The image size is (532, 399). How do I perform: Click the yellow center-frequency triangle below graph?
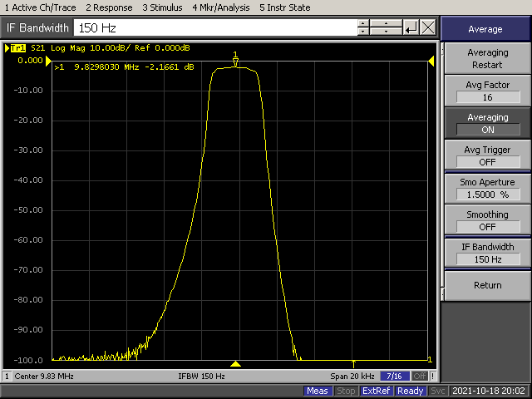point(236,364)
